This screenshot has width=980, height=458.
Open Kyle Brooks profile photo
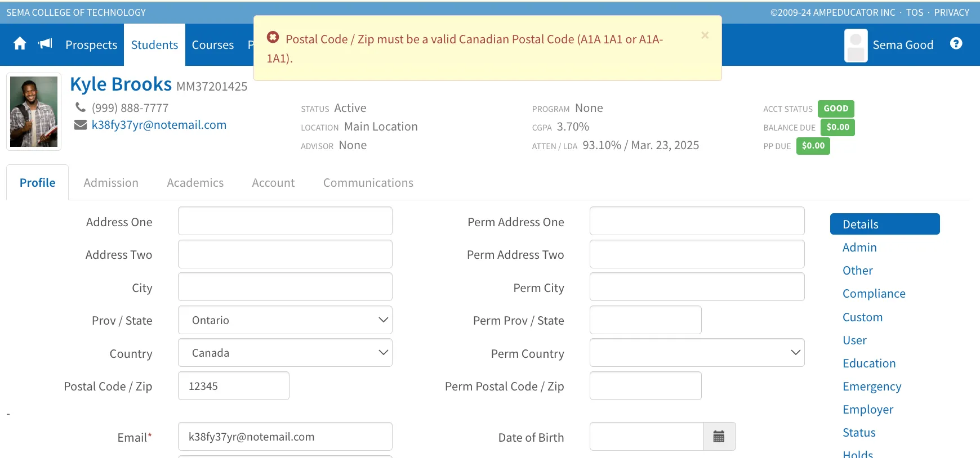[34, 111]
